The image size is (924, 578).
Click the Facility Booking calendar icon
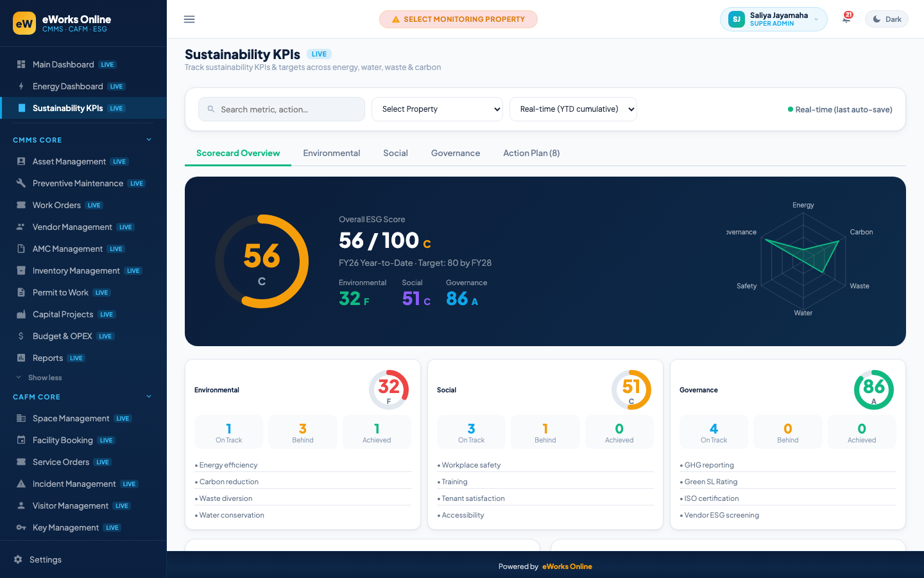(x=21, y=440)
